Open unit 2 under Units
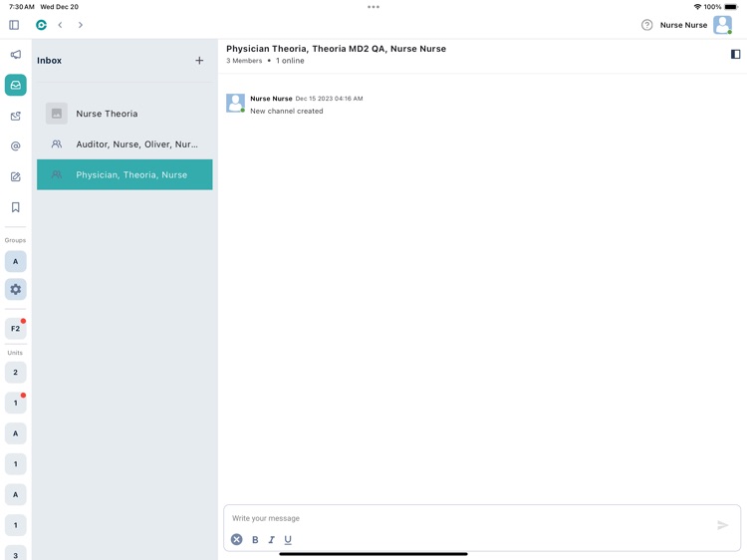This screenshot has width=747, height=560. coord(16,373)
